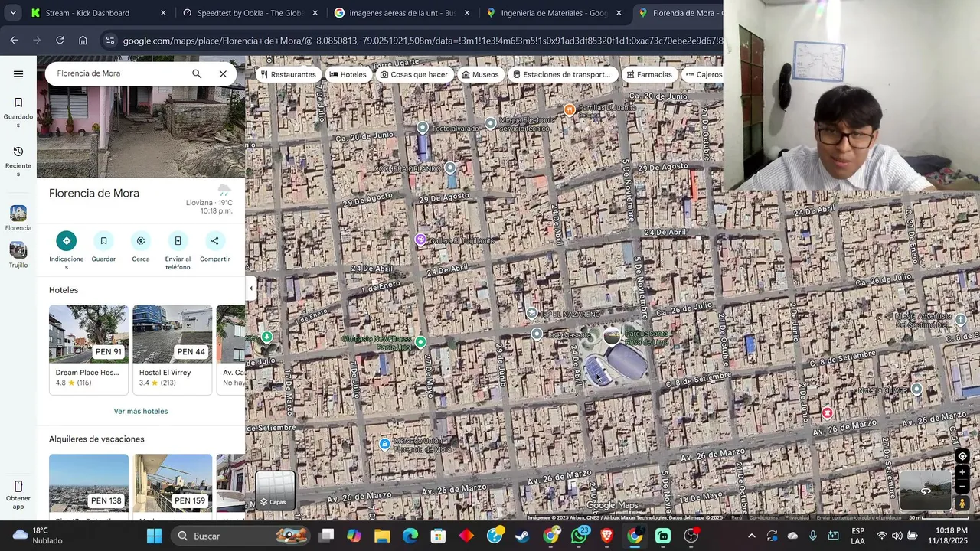Viewport: 980px width, 551px height.
Task: Click the Notaría Oliver map pin
Action: pos(916,390)
